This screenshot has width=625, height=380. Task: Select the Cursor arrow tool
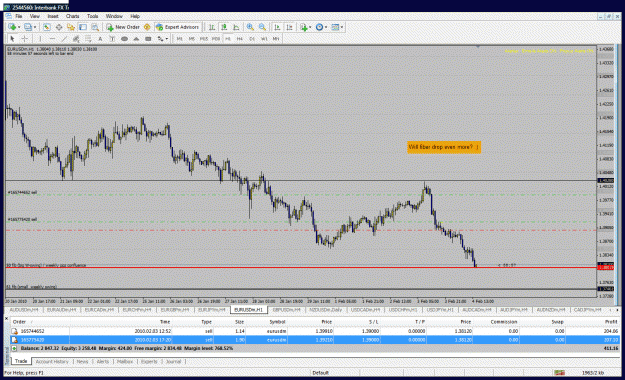tap(12, 39)
